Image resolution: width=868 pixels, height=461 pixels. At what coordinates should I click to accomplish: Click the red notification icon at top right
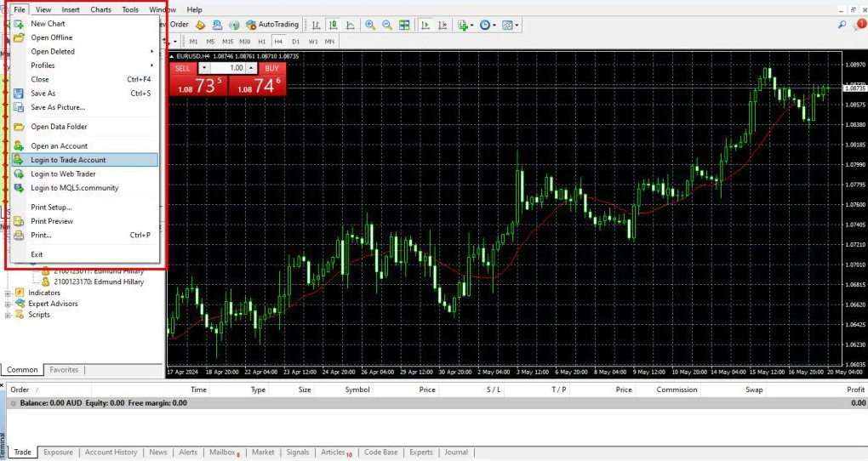861,24
